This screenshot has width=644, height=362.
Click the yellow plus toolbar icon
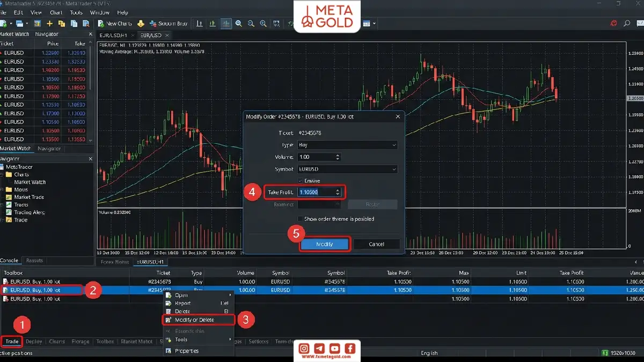pos(50,24)
